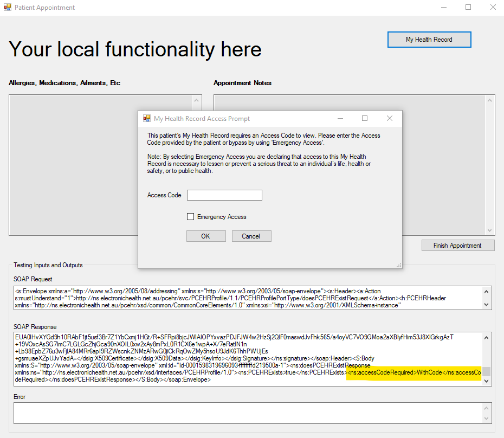Viewport: 504px width, 438px height.
Task: Click scroll-up arrow on Appointment Notes box
Action: [x=489, y=101]
